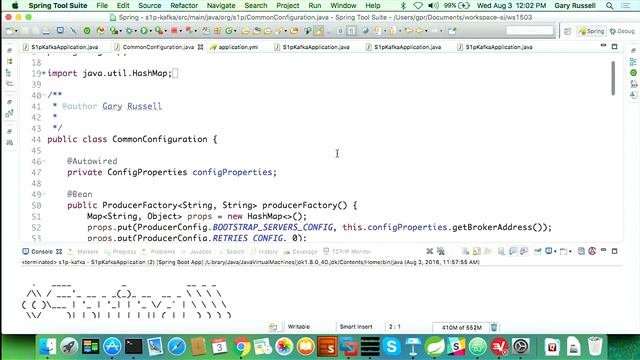
Task: Click the Debug bug toolbar icon
Action: tap(130, 31)
